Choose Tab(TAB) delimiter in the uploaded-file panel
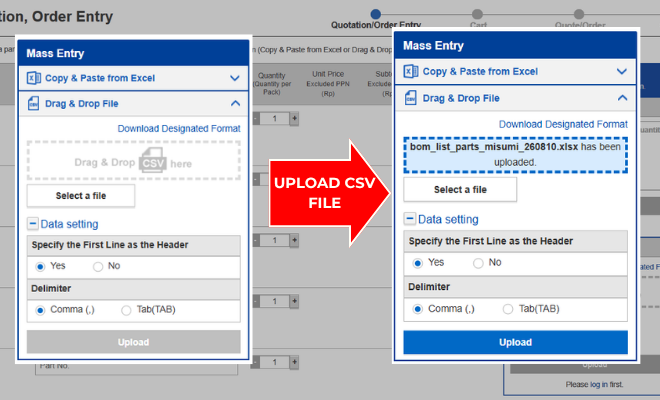 508,309
